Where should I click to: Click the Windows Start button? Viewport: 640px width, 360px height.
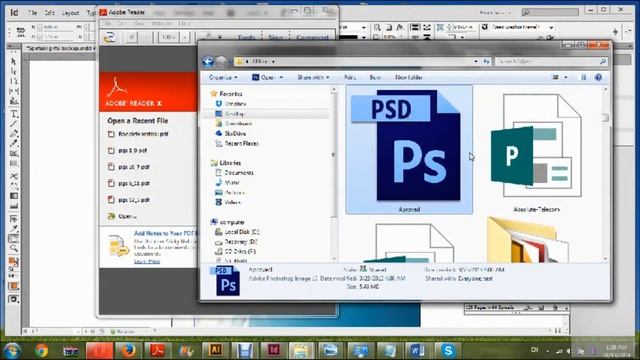point(12,350)
